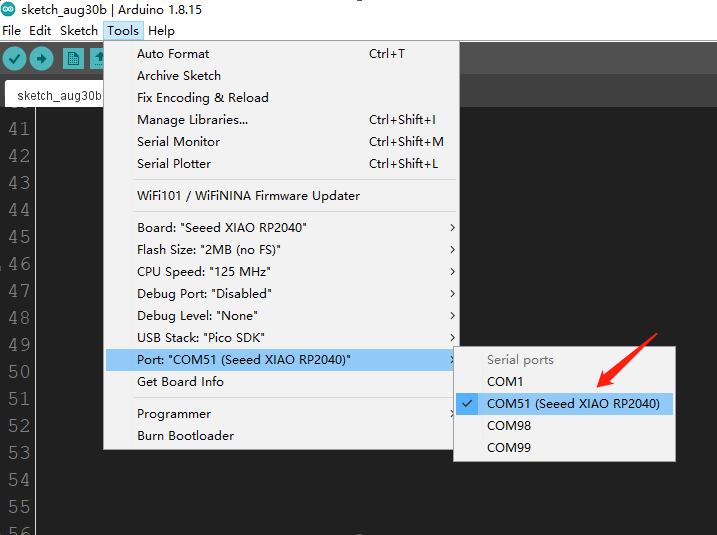Expand the USB Stack: "Pico SDK" submenu
The height and width of the screenshot is (535, 717).
281,337
